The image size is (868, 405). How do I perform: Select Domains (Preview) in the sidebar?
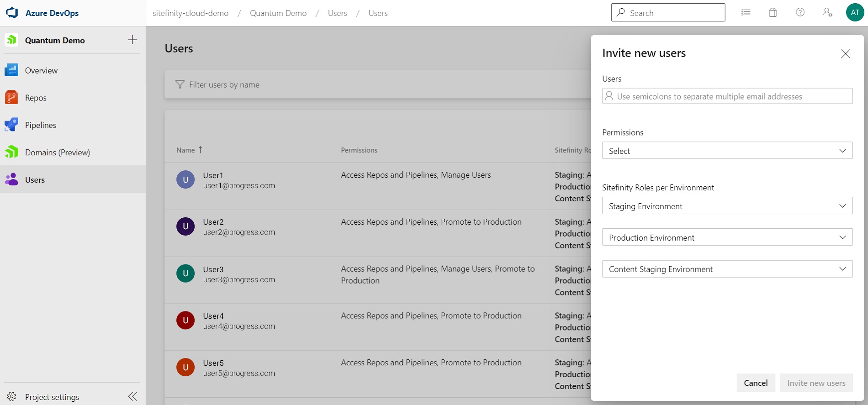tap(57, 153)
